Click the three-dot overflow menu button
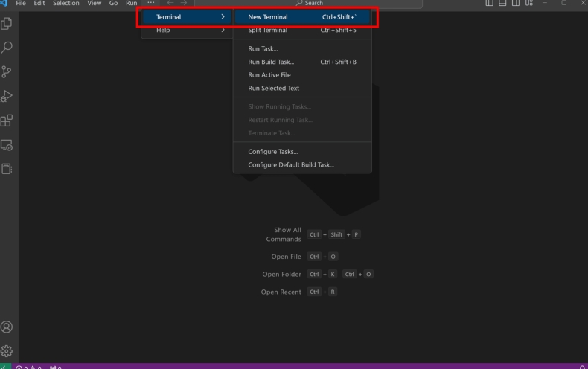 pos(152,4)
